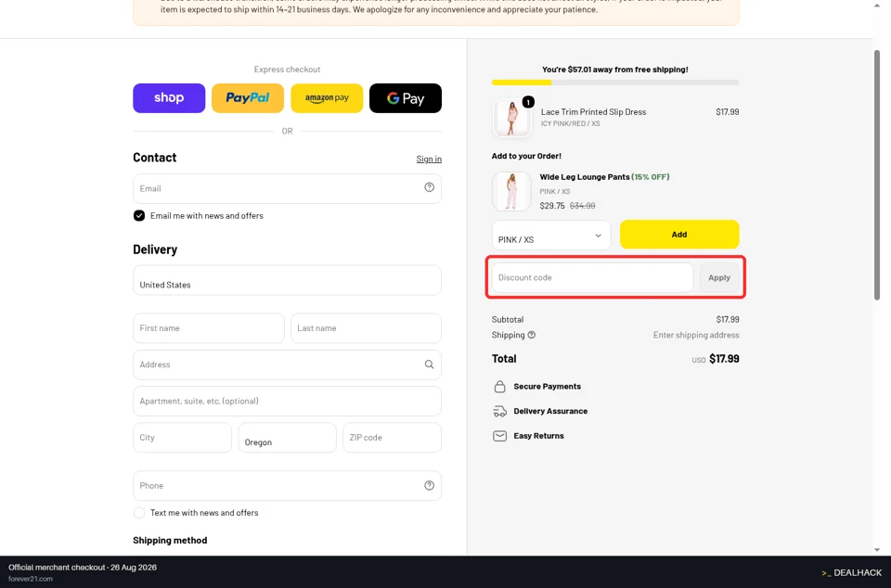Enable Text me with news and offers
The width and height of the screenshot is (891, 588).
click(139, 513)
